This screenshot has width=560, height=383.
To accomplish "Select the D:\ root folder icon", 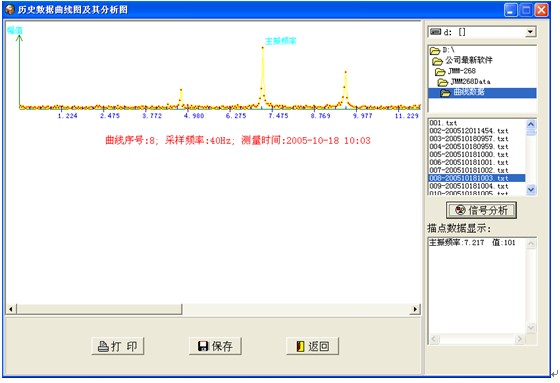I will 435,51.
